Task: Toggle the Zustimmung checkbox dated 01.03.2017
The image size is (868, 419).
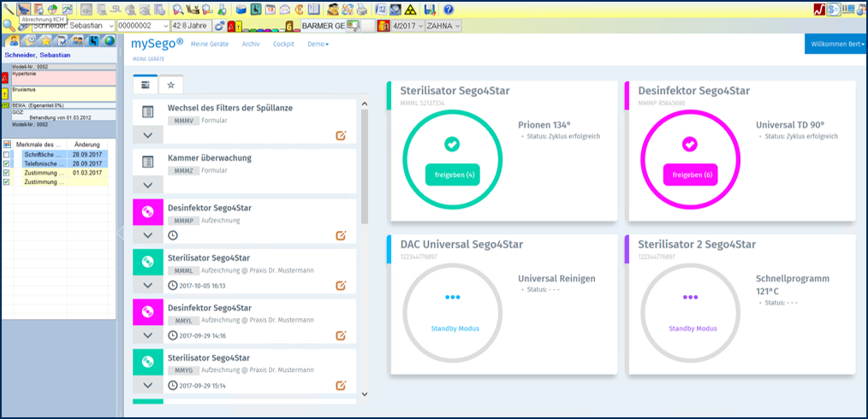Action: pyautogui.click(x=7, y=173)
